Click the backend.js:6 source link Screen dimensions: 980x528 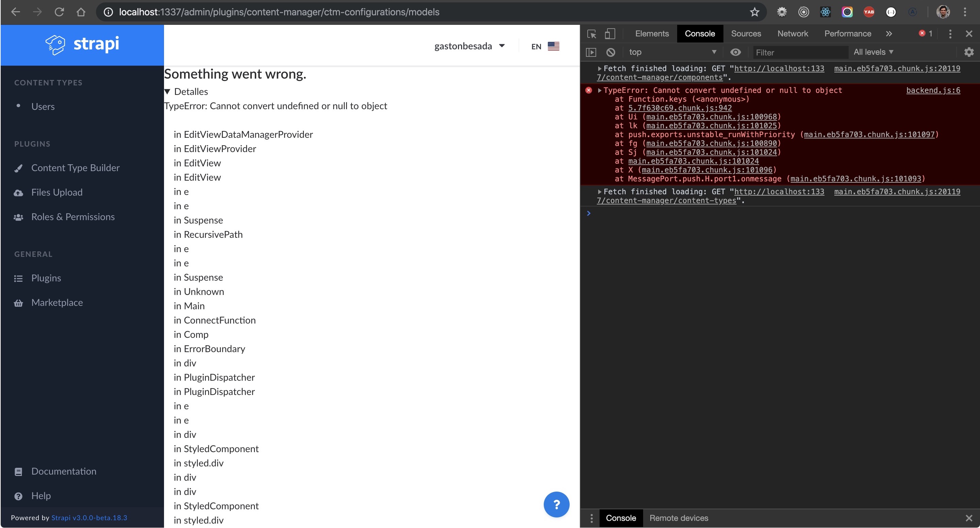tap(933, 90)
